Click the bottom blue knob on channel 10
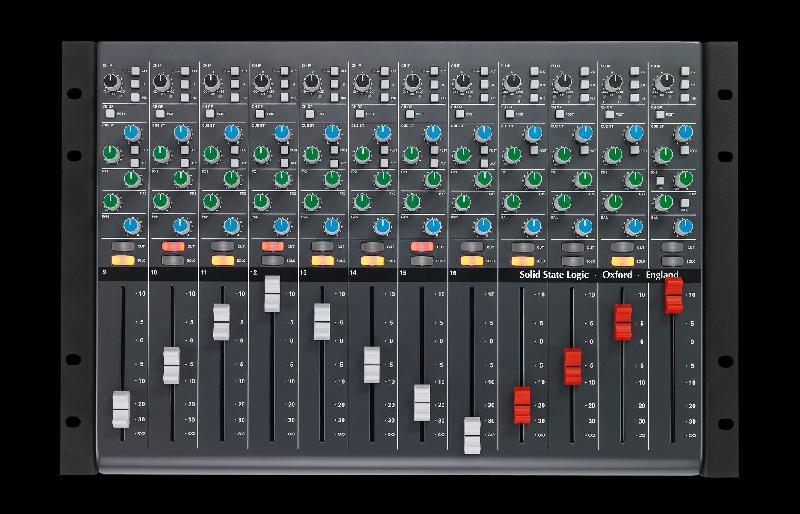Screen dimensions: 800x514 pyautogui.click(x=181, y=225)
